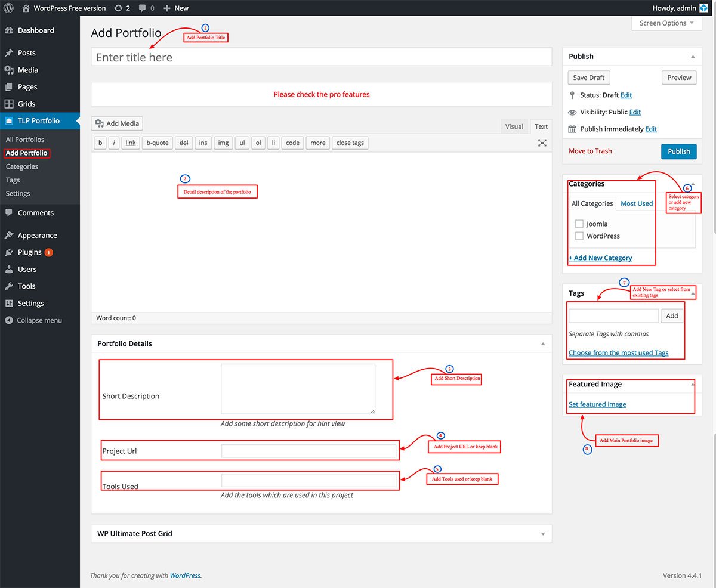Click the Enter title here field
Image resolution: width=716 pixels, height=588 pixels.
point(322,57)
